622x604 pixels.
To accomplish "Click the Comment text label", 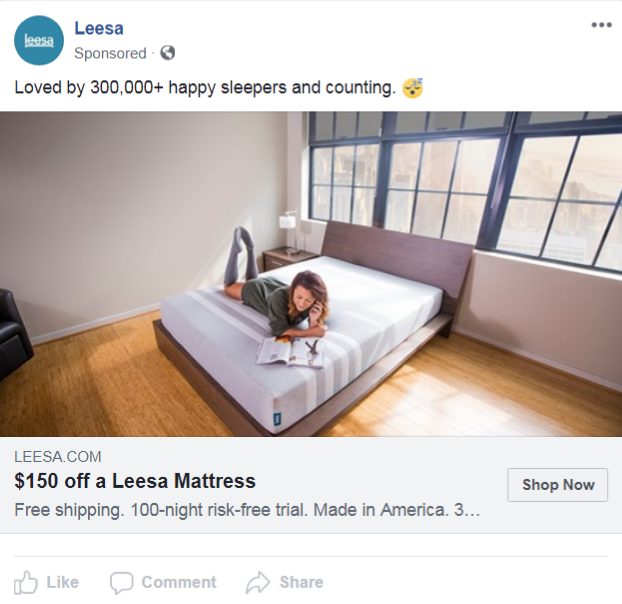I will pos(178,582).
